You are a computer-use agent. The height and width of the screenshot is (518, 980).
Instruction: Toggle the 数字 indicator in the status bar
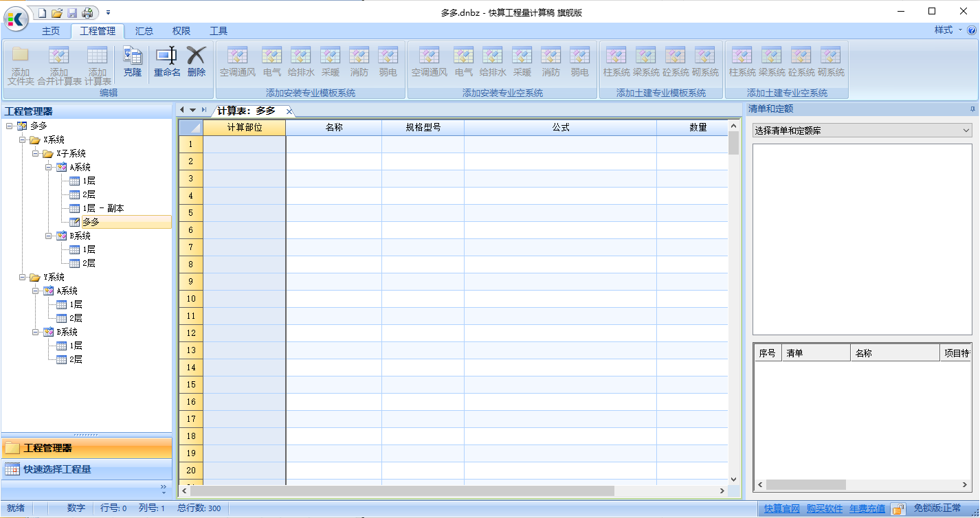[x=75, y=508]
